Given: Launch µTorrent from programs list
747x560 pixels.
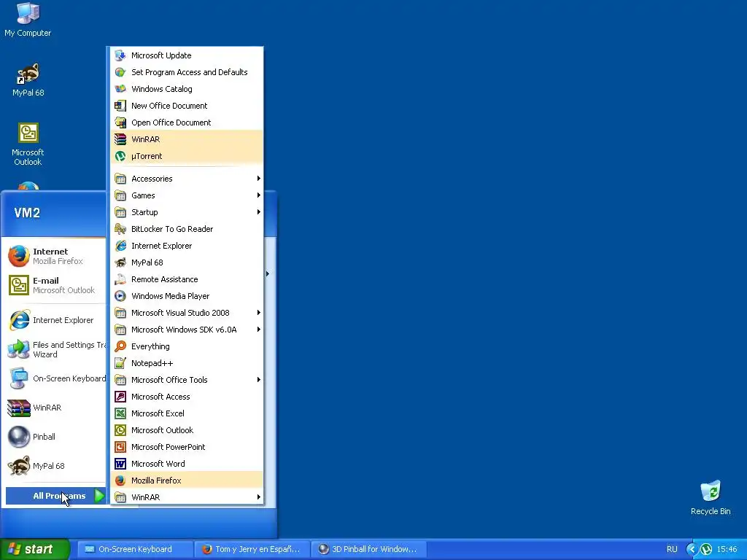Looking at the screenshot, I should click(x=187, y=156).
